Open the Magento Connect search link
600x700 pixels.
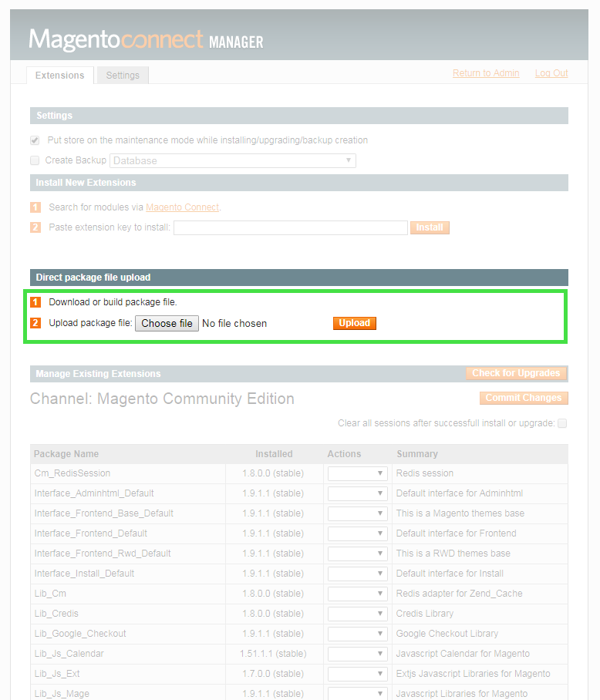tap(182, 207)
